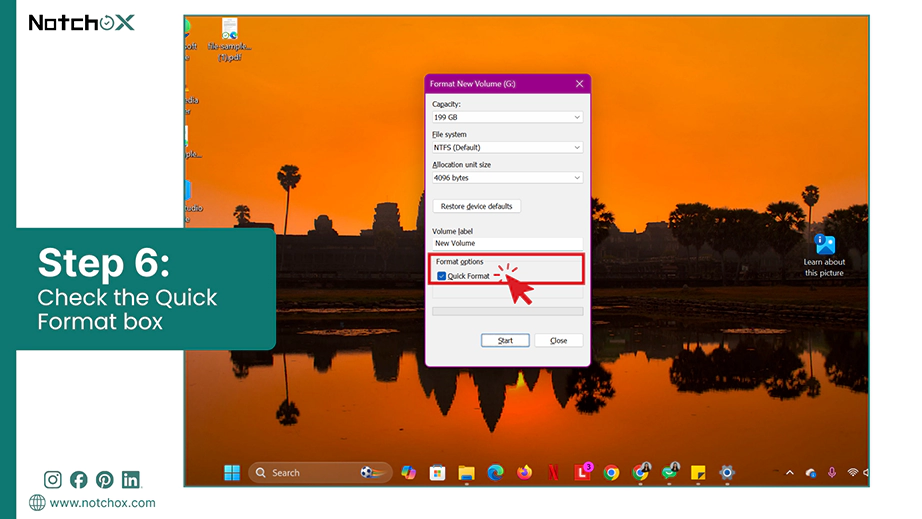Click the globe icon beside website address
This screenshot has width=922, height=519.
[x=37, y=503]
